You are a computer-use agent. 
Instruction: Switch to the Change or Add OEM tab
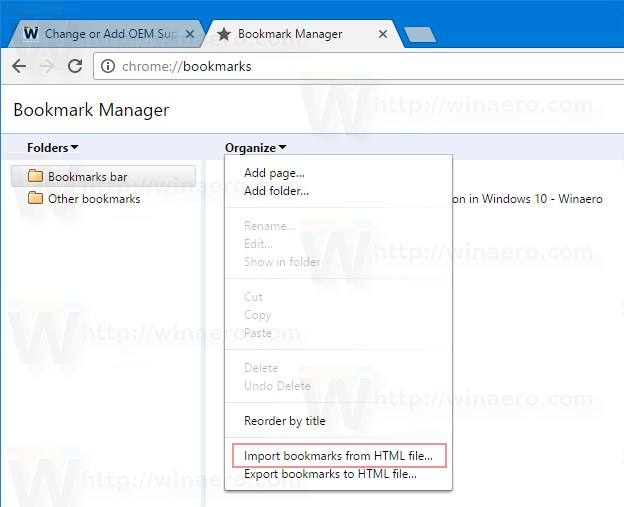tap(106, 34)
